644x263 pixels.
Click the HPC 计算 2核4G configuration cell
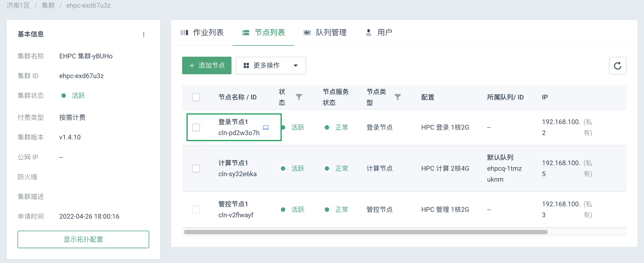point(445,168)
